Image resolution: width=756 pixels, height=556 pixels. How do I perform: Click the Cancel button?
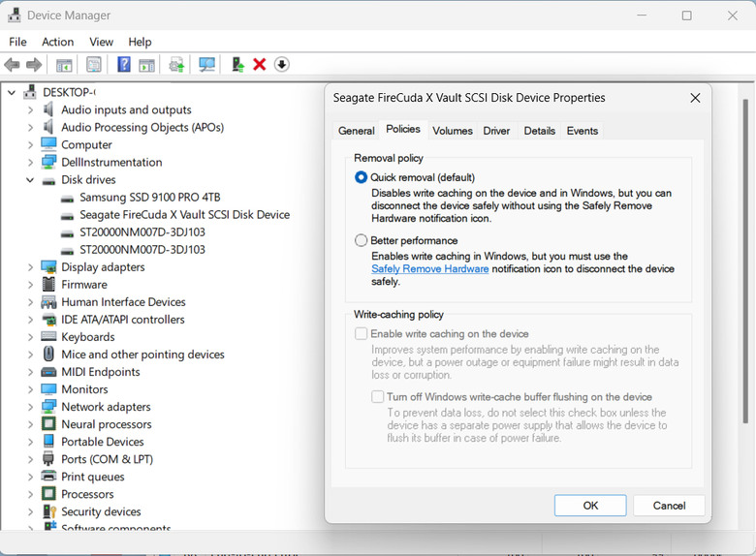pyautogui.click(x=669, y=506)
